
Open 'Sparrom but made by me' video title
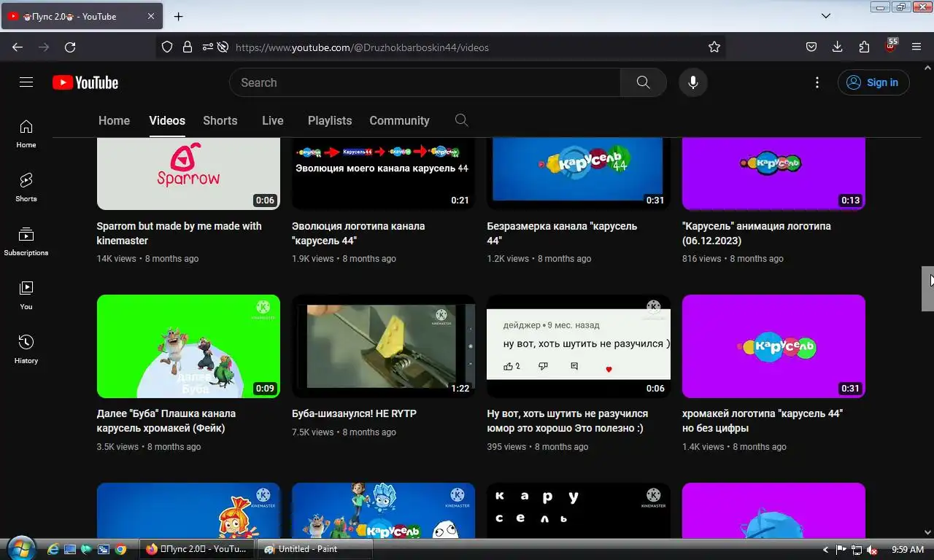180,233
